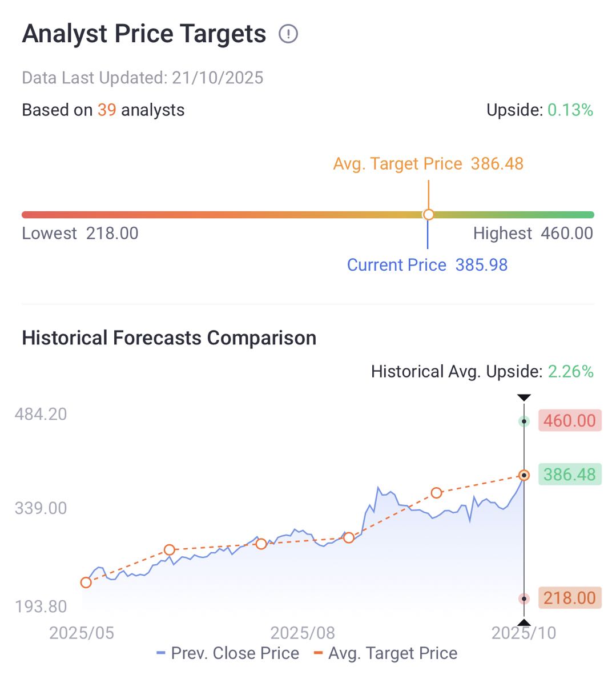Click the bottom black triangle chart marker
616x683 pixels.
pos(524,622)
